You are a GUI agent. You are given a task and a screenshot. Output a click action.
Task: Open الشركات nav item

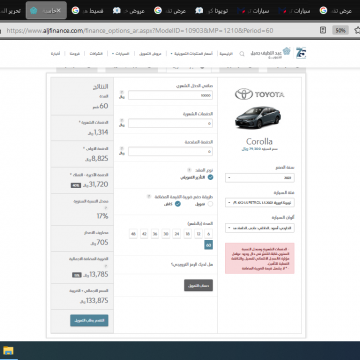[96, 54]
